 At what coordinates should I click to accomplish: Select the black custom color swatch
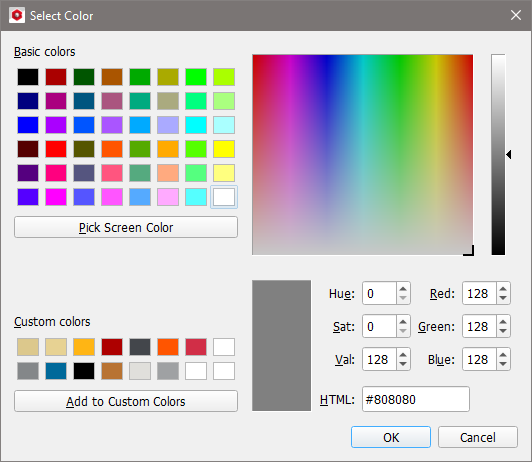point(84,371)
